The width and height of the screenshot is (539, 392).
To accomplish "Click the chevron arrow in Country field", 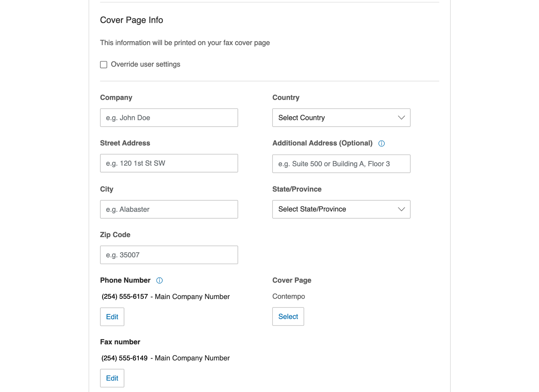I will (401, 118).
